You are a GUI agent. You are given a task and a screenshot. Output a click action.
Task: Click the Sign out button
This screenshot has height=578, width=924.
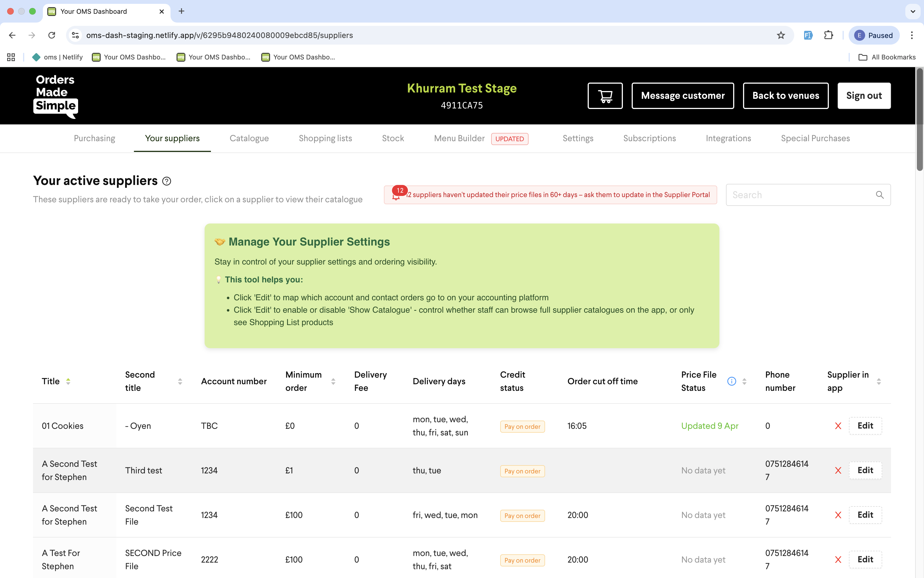[864, 96]
